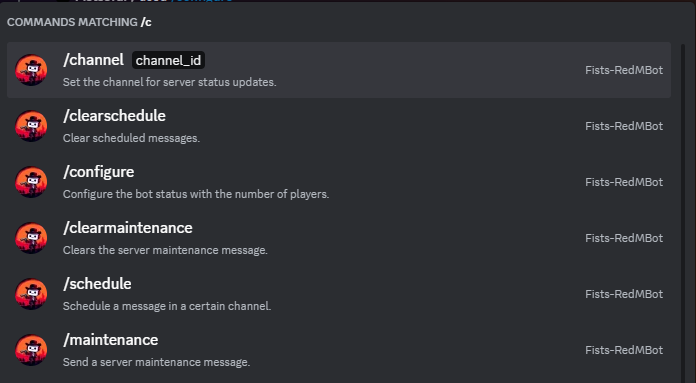Viewport: 696px width, 383px height.
Task: Select the /channel slash command
Action: [x=339, y=70]
